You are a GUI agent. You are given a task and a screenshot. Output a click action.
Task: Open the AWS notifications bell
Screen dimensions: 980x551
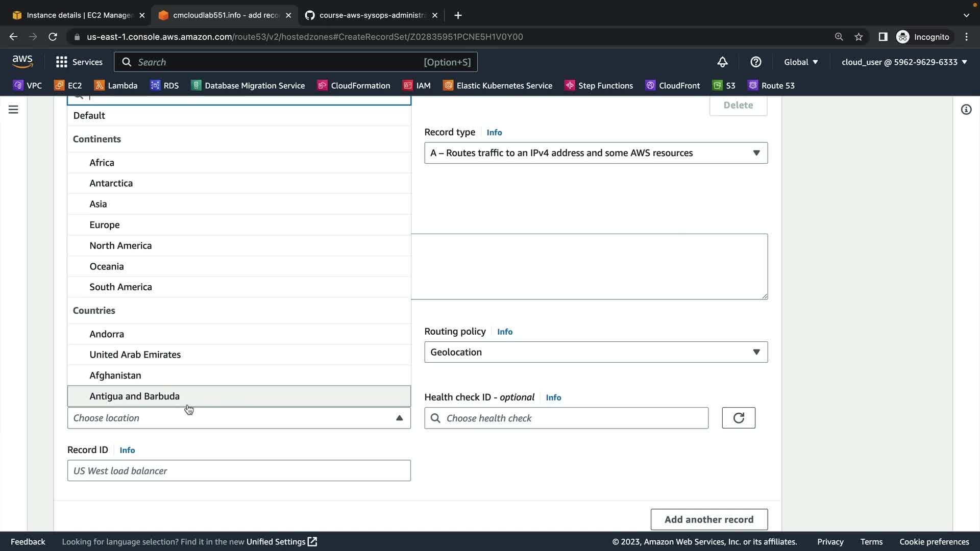coord(722,62)
